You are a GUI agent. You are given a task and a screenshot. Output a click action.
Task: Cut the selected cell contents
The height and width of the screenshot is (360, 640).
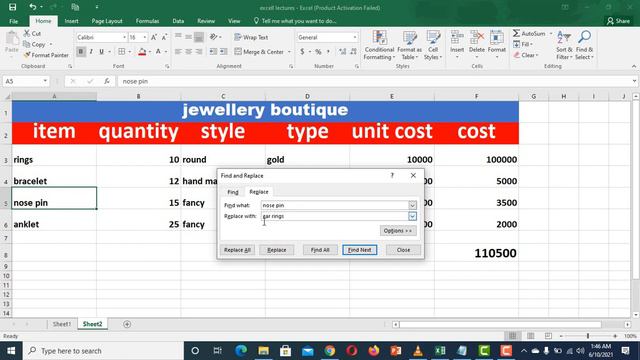click(x=32, y=33)
